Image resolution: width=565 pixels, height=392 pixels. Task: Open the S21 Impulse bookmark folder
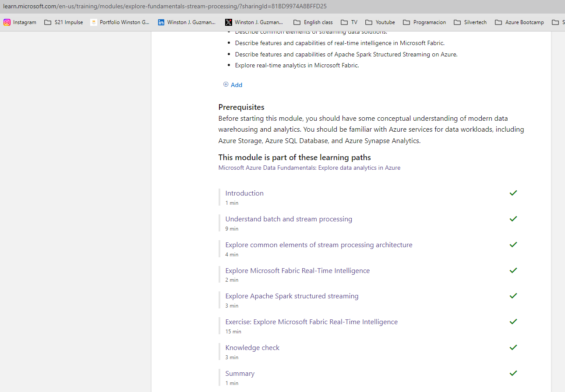coord(64,22)
